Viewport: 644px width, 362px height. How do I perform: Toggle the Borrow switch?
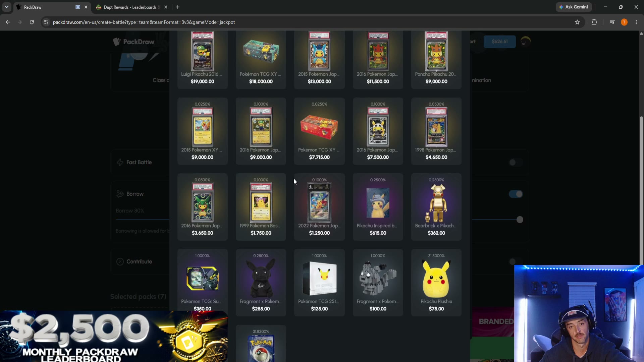[516, 194]
